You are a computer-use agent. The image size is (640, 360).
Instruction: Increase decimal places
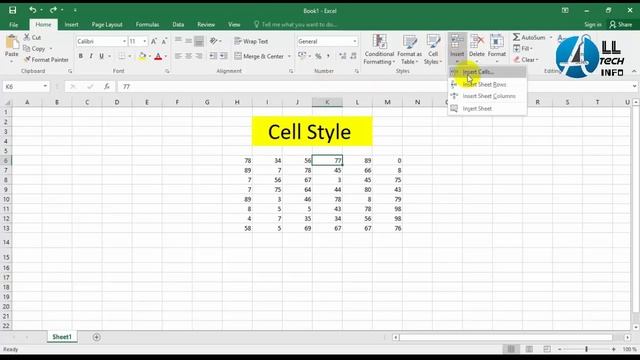click(342, 56)
